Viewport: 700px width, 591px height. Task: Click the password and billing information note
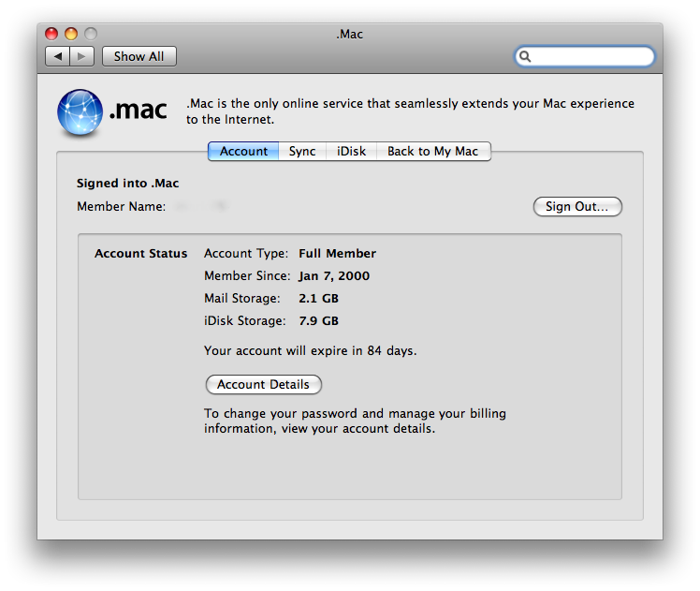point(355,421)
